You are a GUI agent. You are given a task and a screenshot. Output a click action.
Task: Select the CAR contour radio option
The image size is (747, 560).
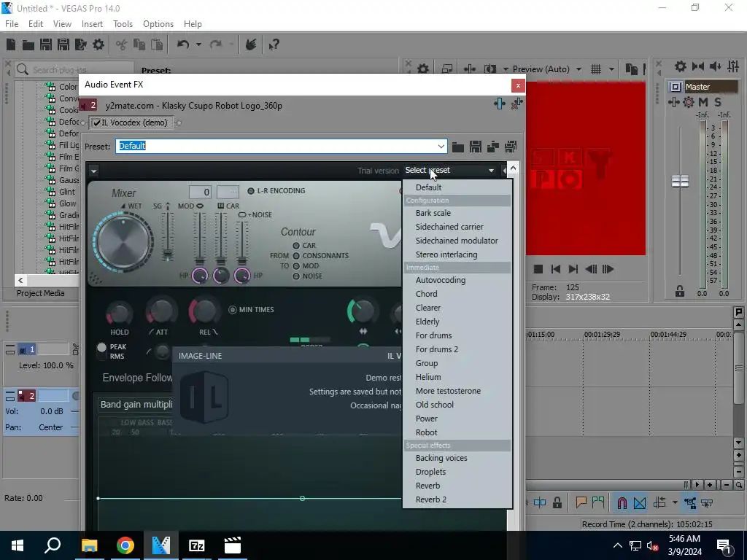click(296, 246)
